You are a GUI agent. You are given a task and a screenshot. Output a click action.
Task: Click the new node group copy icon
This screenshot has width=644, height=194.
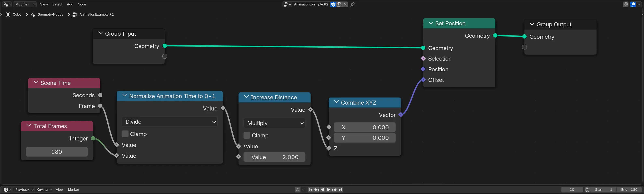click(x=339, y=4)
